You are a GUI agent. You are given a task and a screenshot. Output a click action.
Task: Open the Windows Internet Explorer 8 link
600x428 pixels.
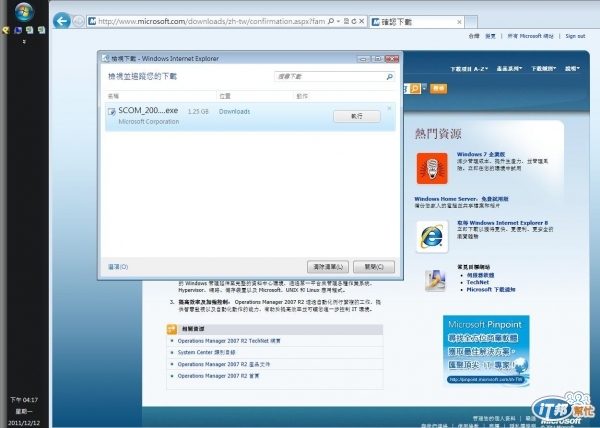[502, 223]
